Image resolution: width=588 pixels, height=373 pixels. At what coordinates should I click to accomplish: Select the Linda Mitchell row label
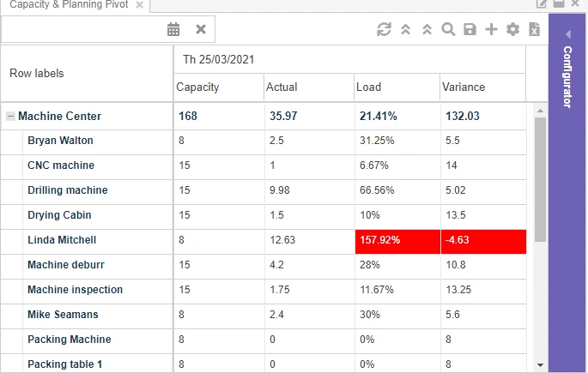(x=62, y=240)
